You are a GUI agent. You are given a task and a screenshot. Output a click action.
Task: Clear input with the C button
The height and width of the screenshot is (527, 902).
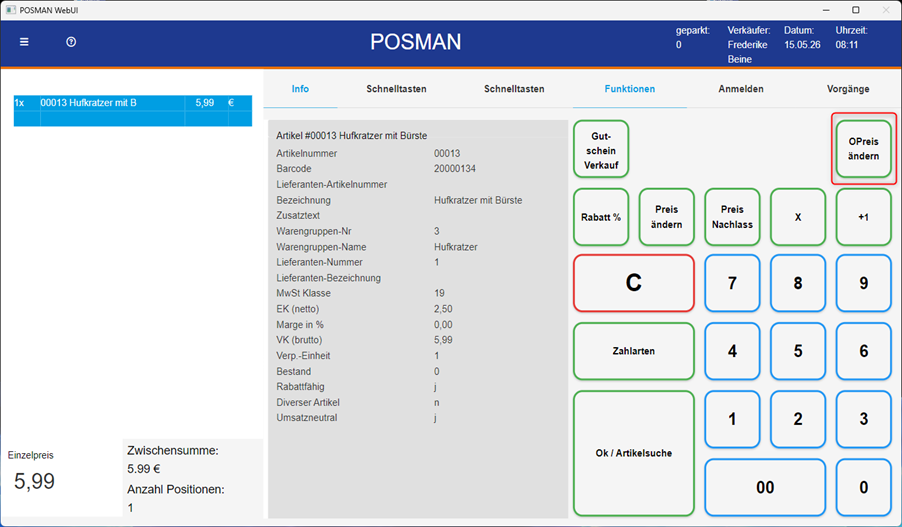[634, 283]
